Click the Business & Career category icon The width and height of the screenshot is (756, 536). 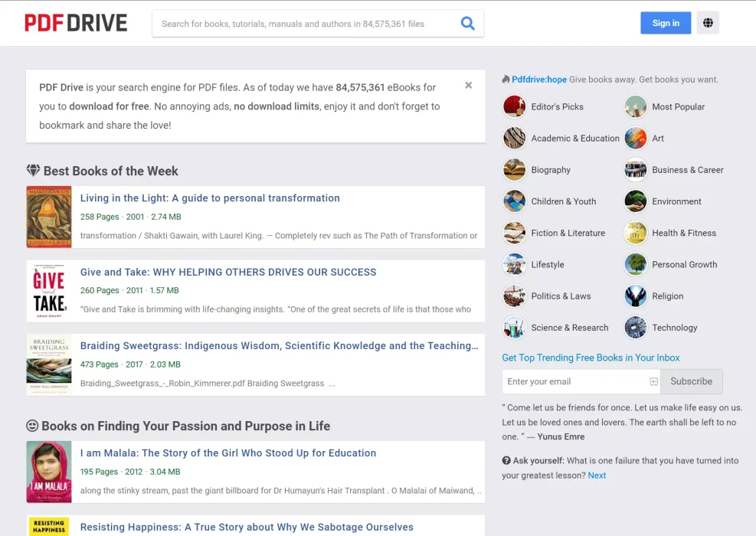tap(636, 170)
